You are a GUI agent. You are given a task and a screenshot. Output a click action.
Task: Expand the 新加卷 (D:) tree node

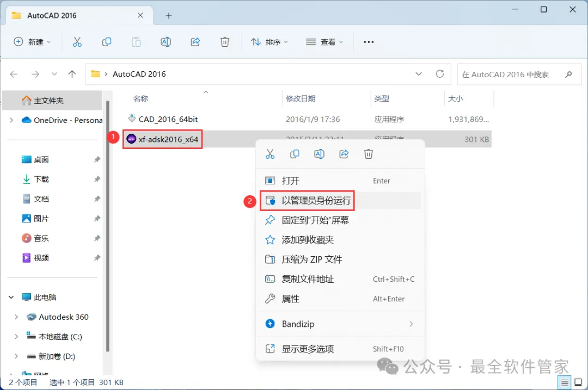coord(16,356)
